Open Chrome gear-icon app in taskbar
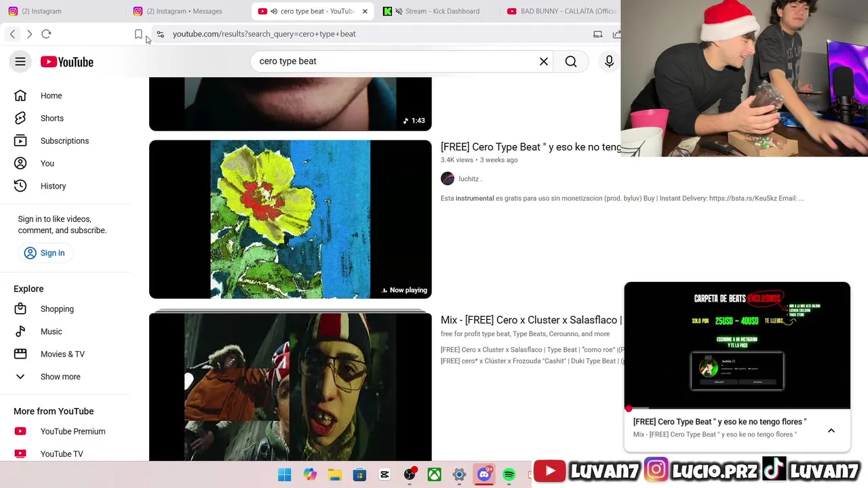The width and height of the screenshot is (868, 488). [x=459, y=475]
